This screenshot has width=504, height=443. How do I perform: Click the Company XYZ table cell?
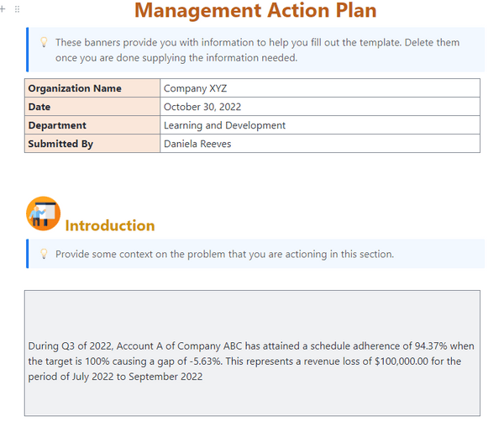[319, 88]
